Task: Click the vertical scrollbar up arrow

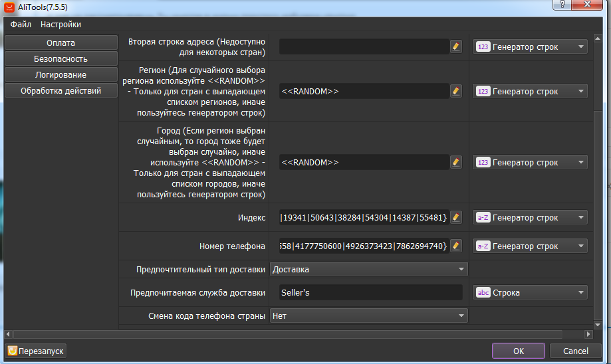Action: point(597,38)
